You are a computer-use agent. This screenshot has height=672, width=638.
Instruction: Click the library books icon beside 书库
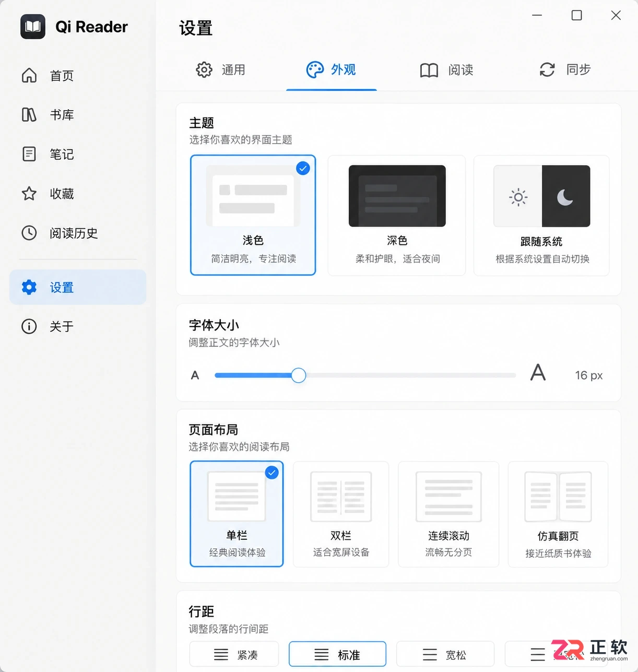[x=29, y=114]
